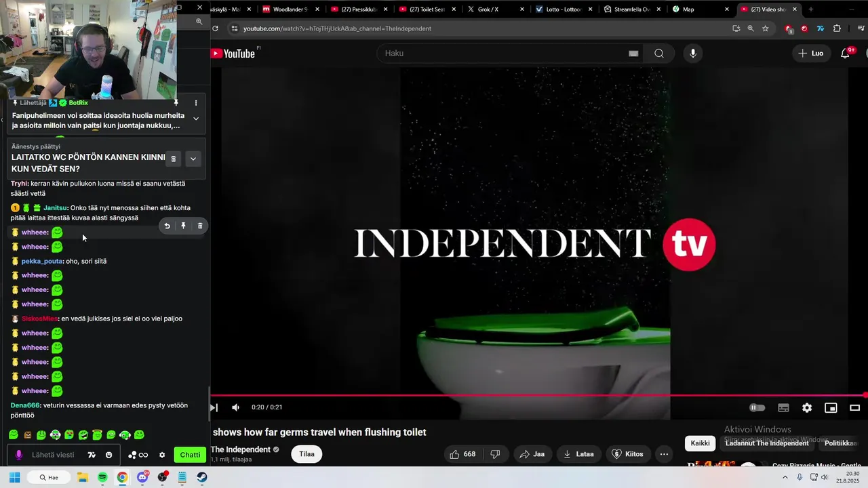The height and width of the screenshot is (488, 868).
Task: Open a new browser tab
Action: 810,9
